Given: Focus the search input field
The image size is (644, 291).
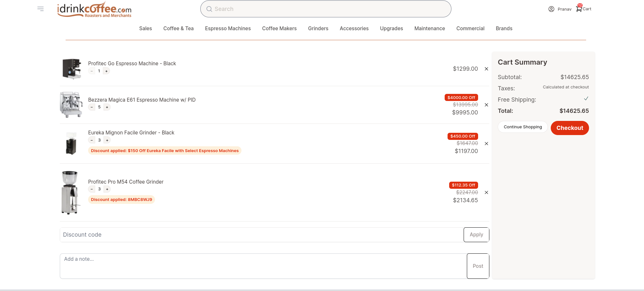Looking at the screenshot, I should tap(326, 9).
